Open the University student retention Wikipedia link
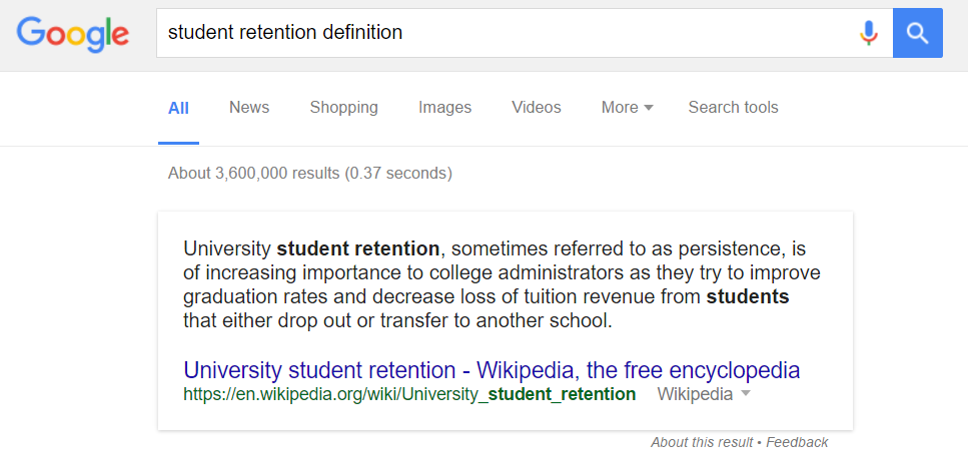Viewport: 968px width, 470px height. point(492,371)
